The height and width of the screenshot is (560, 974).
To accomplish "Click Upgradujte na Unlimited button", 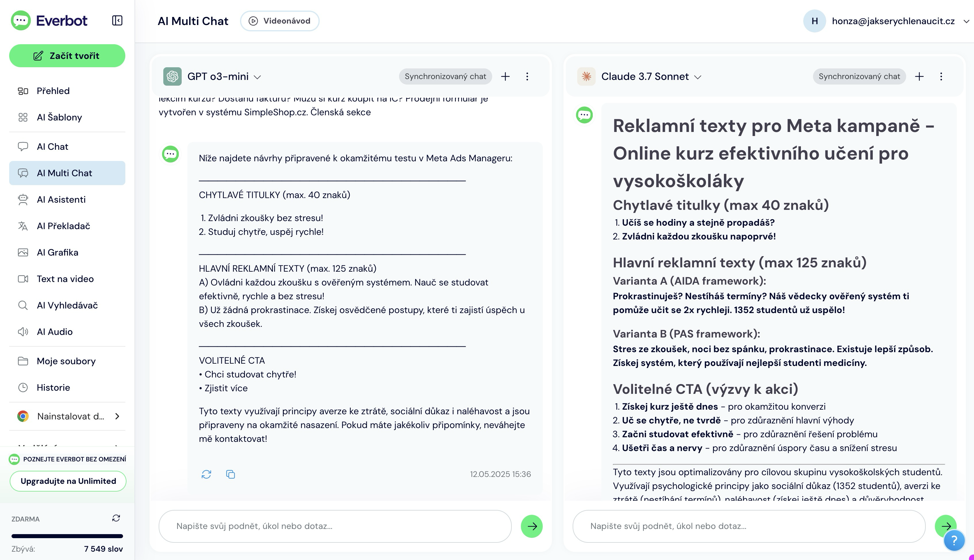I will (68, 481).
